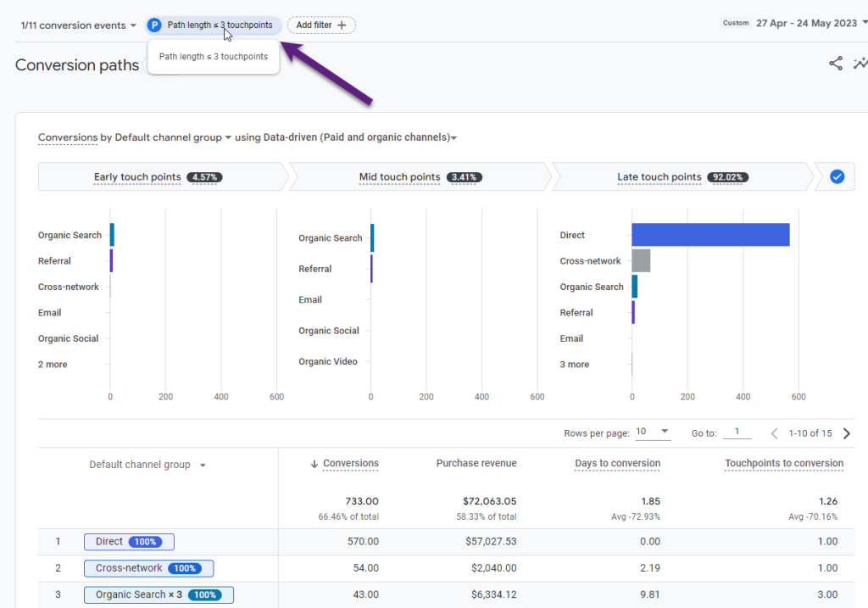Click the Add filter button
Viewport: 868px width, 608px height.
click(x=321, y=25)
